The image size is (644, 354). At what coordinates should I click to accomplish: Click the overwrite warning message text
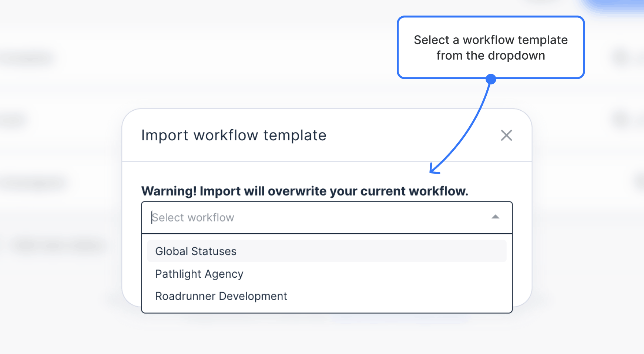tap(305, 191)
